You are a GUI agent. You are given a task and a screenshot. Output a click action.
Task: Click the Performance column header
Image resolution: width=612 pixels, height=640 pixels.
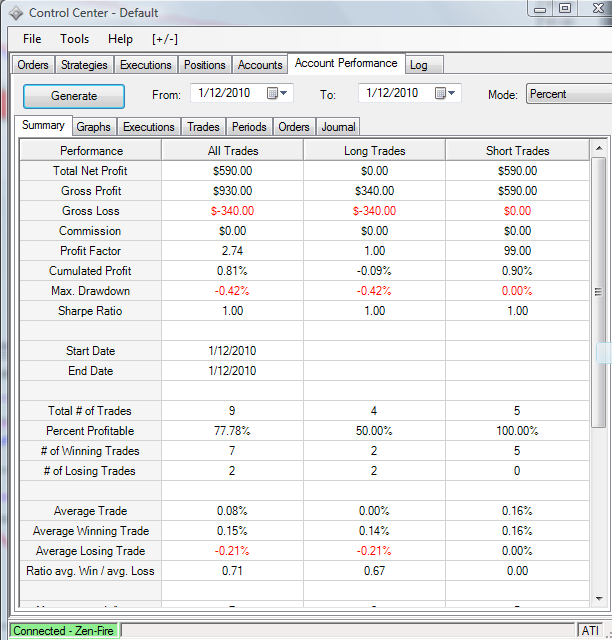pyautogui.click(x=91, y=151)
